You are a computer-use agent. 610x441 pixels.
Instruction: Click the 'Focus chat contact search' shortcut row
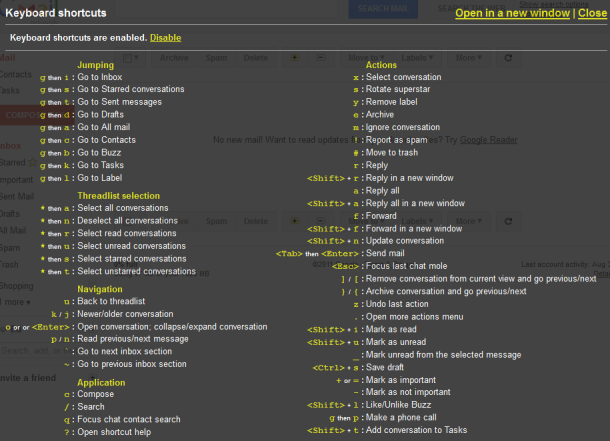pos(122,419)
